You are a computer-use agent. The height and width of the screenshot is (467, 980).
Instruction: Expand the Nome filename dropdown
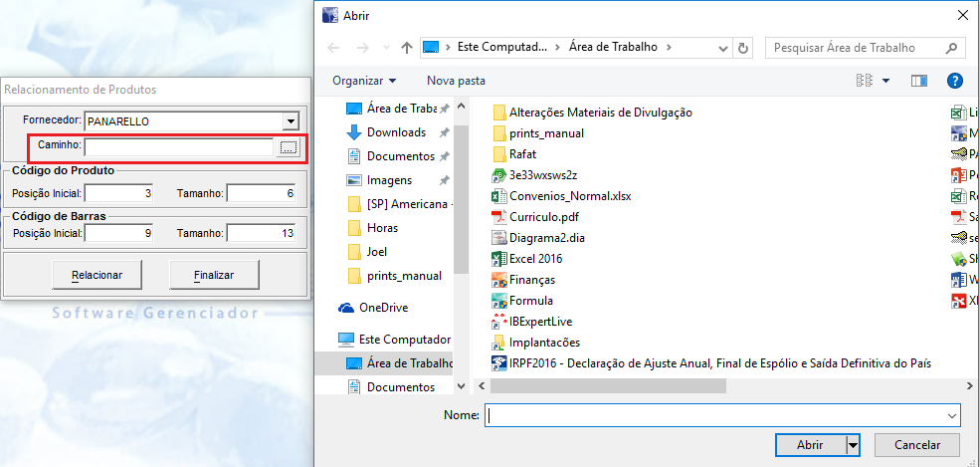[x=952, y=415]
